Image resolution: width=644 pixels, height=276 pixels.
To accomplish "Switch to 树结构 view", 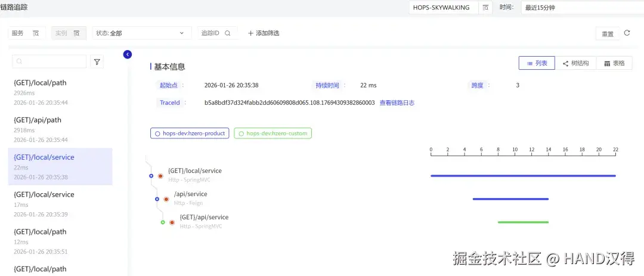I will tap(576, 63).
